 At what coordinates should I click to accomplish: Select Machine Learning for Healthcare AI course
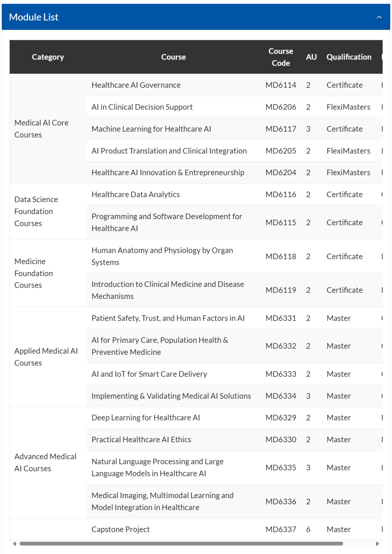pyautogui.click(x=151, y=129)
